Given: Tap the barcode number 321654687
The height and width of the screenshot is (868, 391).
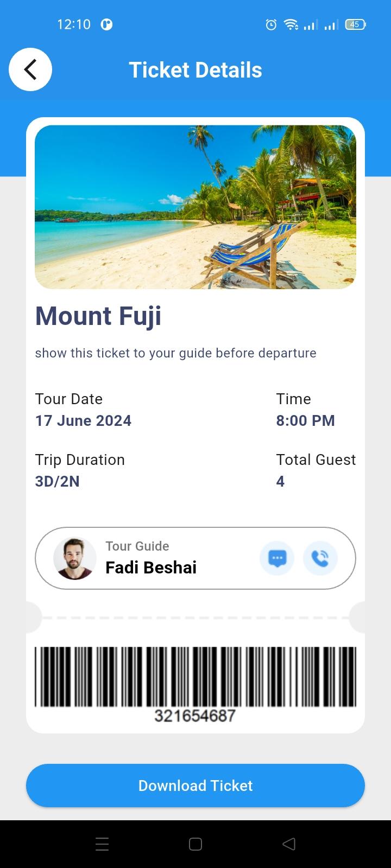Looking at the screenshot, I should 195,716.
